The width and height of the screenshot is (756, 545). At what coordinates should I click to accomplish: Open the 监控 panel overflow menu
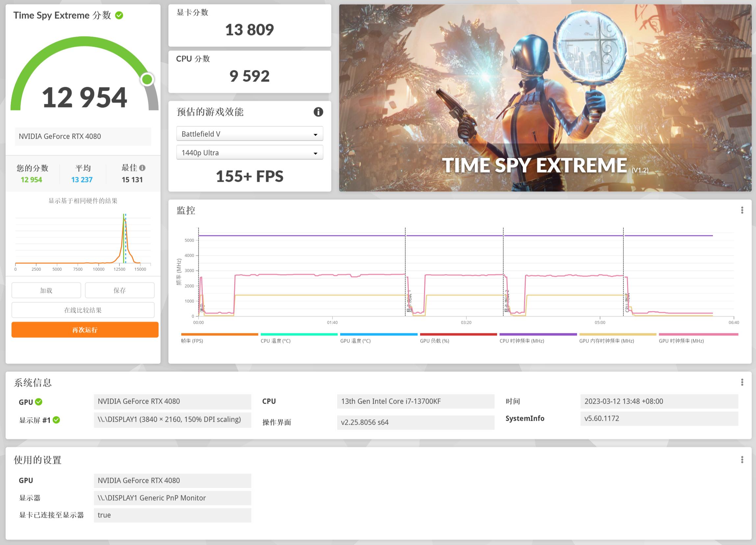click(x=743, y=210)
